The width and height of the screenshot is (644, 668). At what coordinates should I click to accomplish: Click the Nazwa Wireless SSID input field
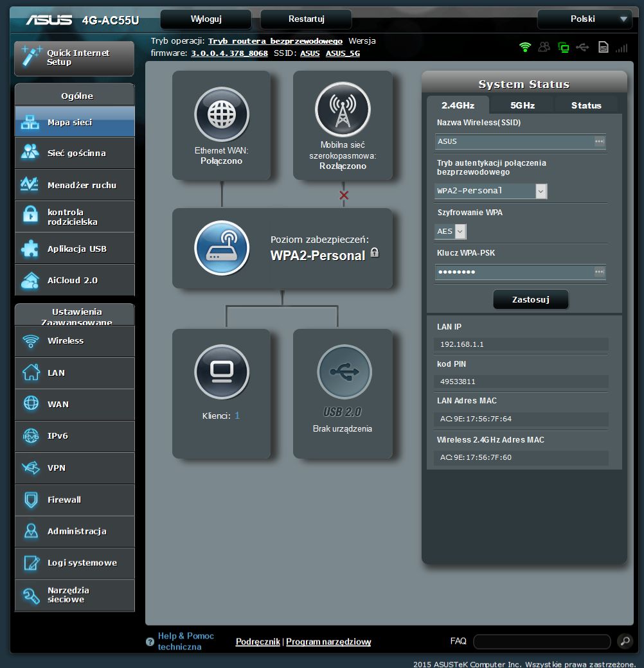click(x=520, y=141)
